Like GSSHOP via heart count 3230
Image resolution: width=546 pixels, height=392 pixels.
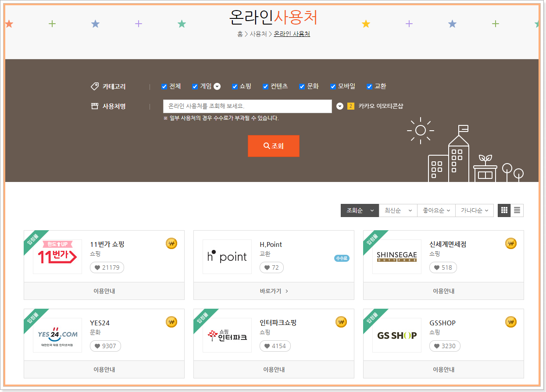pos(445,346)
